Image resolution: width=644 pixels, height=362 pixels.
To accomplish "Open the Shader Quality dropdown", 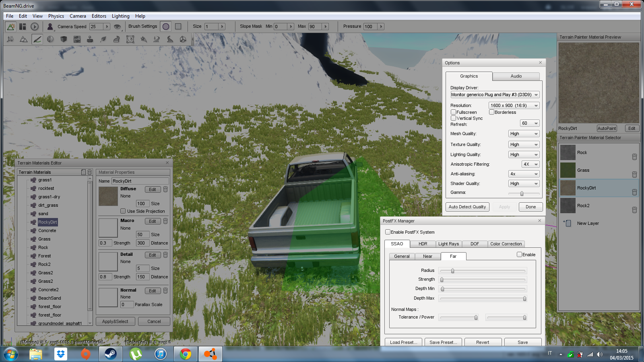I will coord(524,183).
